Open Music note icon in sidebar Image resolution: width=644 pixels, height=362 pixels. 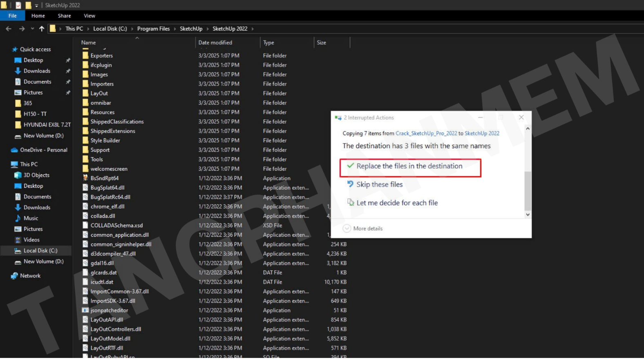[x=18, y=218]
